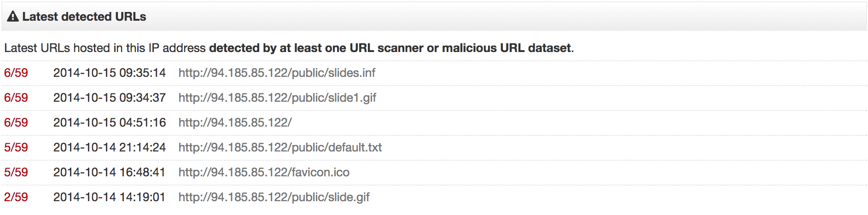Open the slide1.gif URL link
868x215 pixels.
point(277,98)
